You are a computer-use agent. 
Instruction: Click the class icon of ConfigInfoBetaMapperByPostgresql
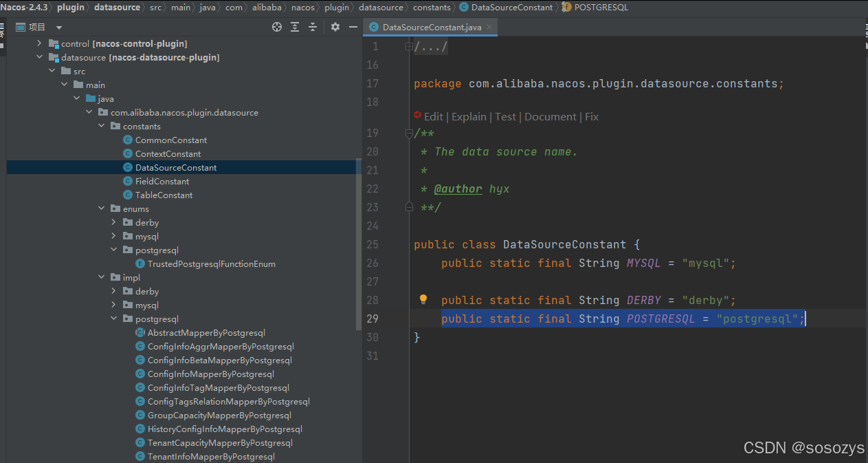pos(140,360)
